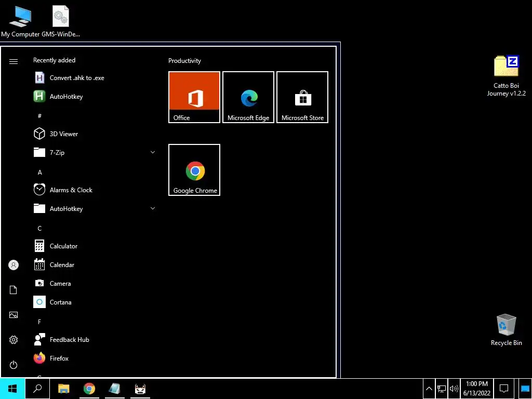Click the Windows Start button
532x399 pixels.
pos(12,389)
